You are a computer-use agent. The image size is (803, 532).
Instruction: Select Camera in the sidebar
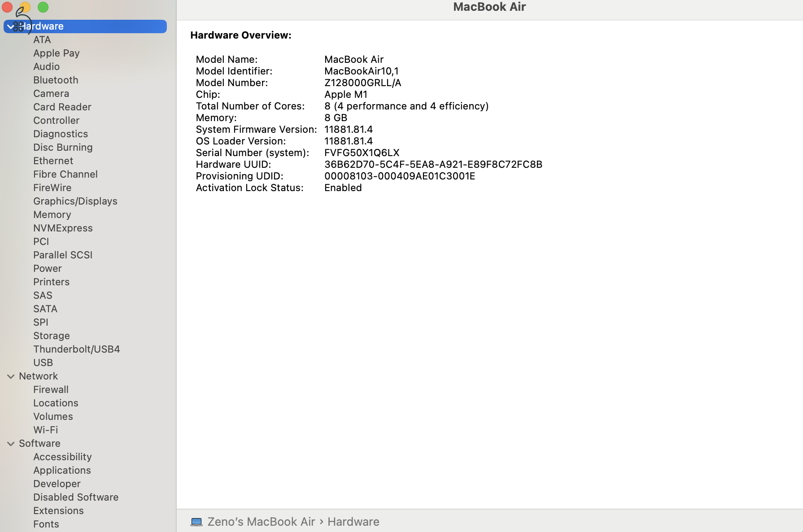click(51, 94)
